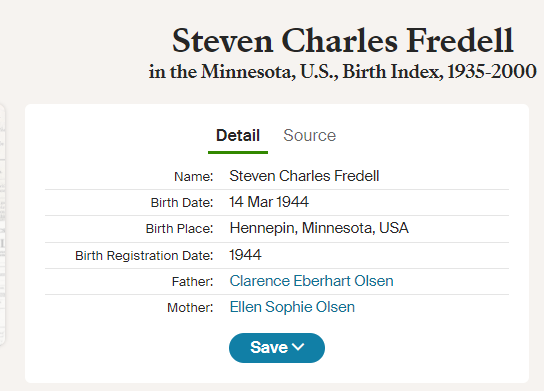The width and height of the screenshot is (544, 391).
Task: Click the Mother field label
Action: [190, 308]
